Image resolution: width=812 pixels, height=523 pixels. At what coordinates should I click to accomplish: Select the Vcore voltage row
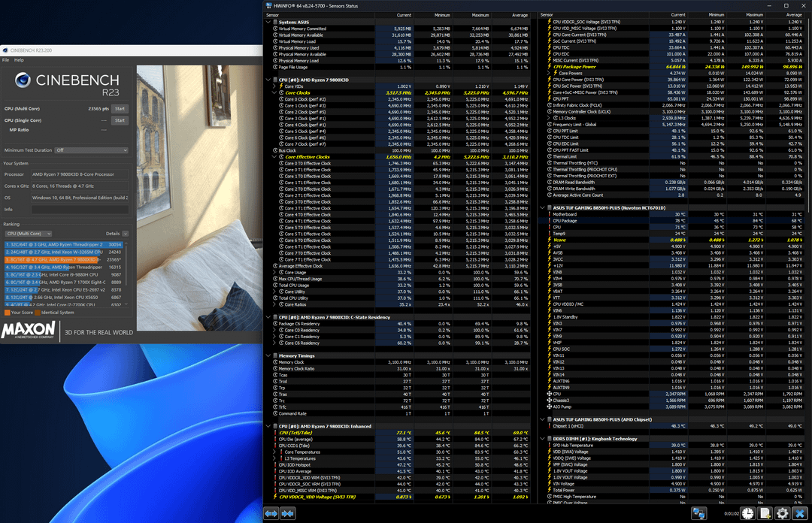[672, 240]
